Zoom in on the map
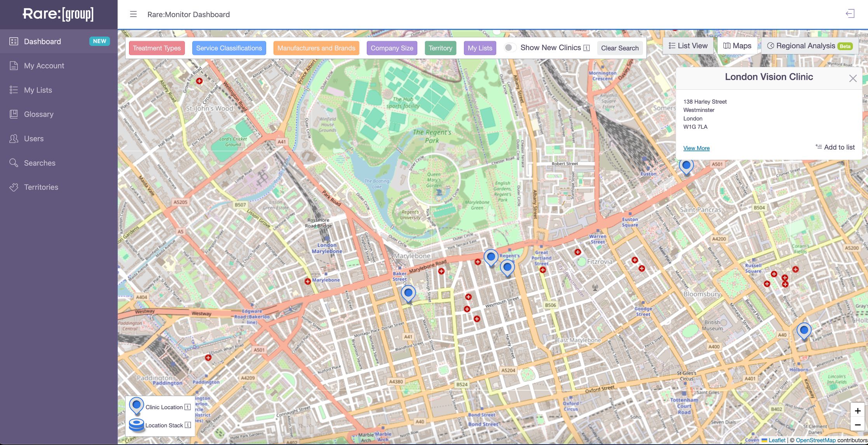The width and height of the screenshot is (868, 445). [x=858, y=411]
